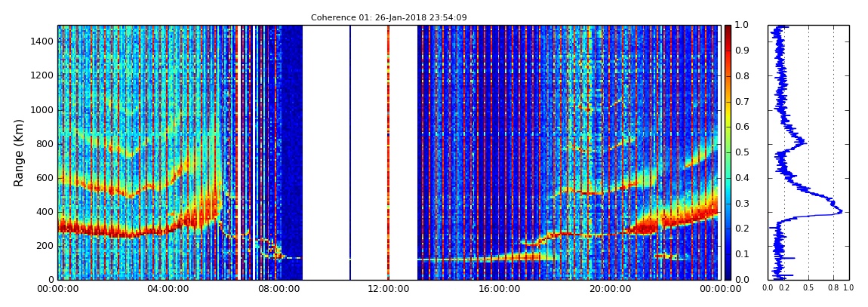The width and height of the screenshot is (868, 307).
Task: Click the 200 range axis tick label
Action: [46, 246]
